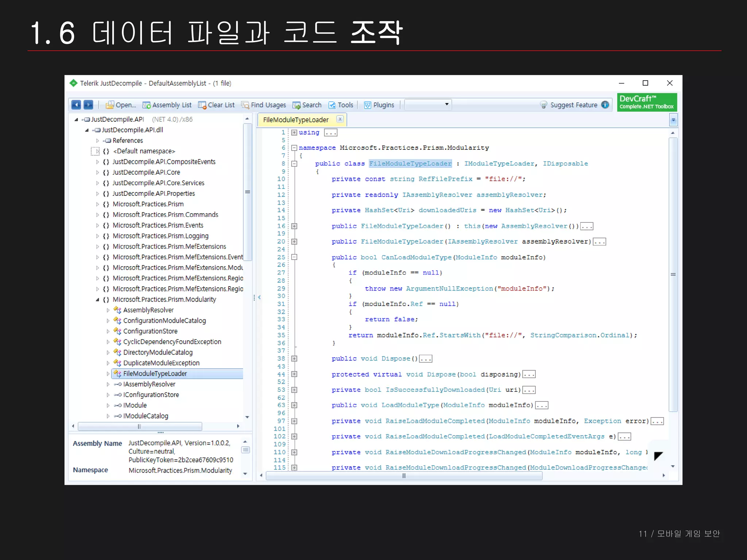Click the code editor's vertical scrollbar thumb
This screenshot has width=747, height=560.
(673, 274)
